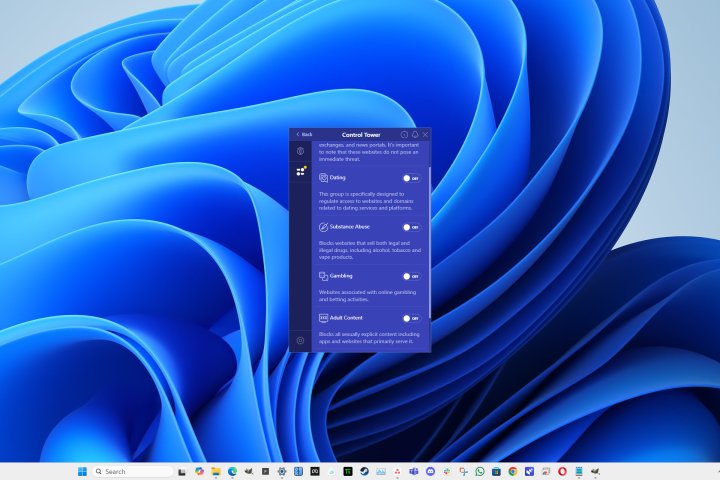Open the Windows Start menu
Viewport: 720px width, 480px height.
80,471
